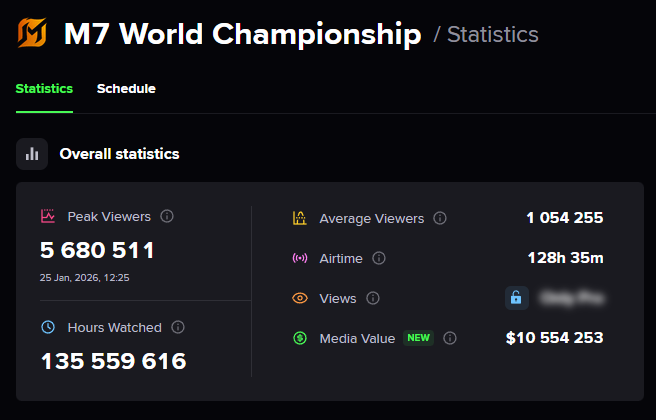Show info tooltip for Views
Screen dimensions: 656x420
(x=373, y=298)
